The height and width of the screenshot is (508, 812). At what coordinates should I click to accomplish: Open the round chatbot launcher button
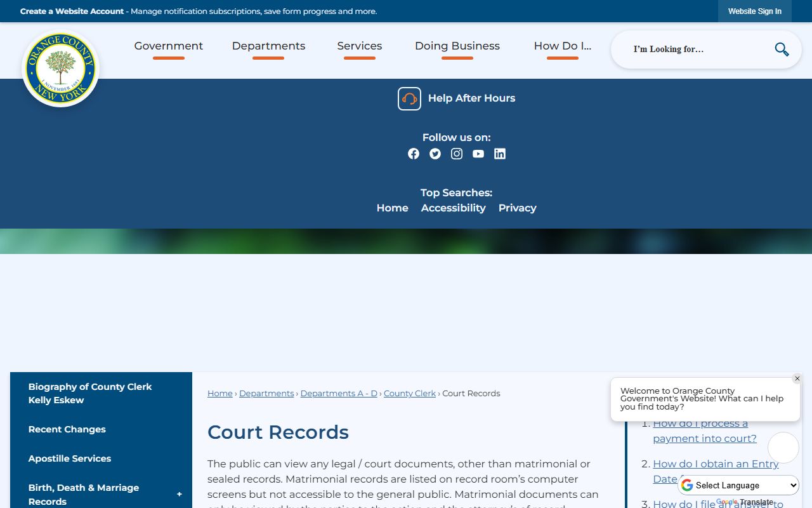783,448
